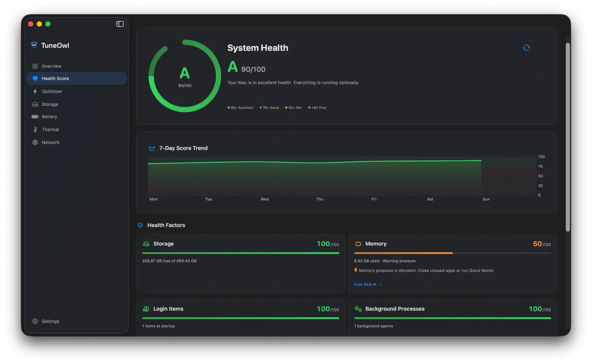Click the Login Items card title

pos(168,309)
